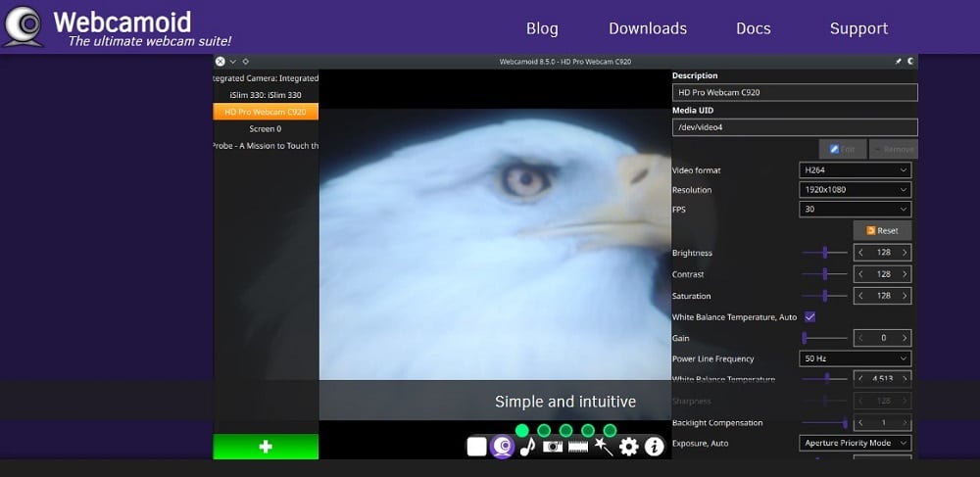Click the diamond icon in the title bar
The image size is (980, 477).
point(245,61)
